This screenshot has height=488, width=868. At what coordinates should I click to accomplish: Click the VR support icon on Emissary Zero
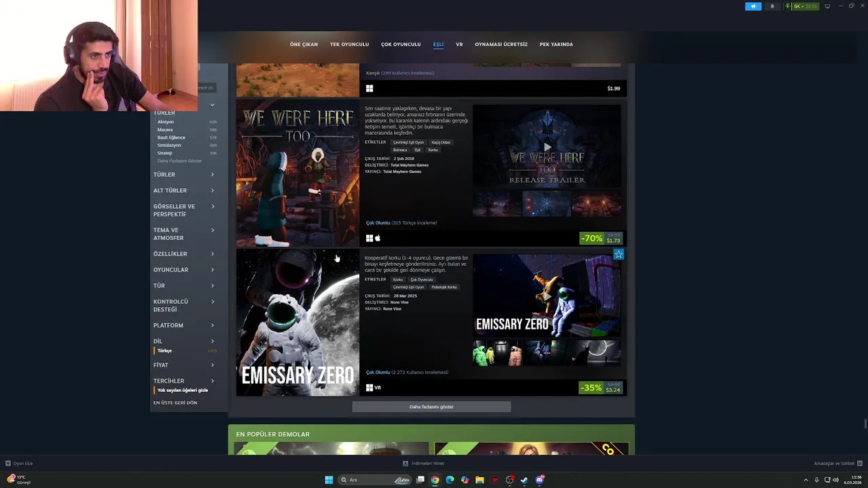pos(378,388)
